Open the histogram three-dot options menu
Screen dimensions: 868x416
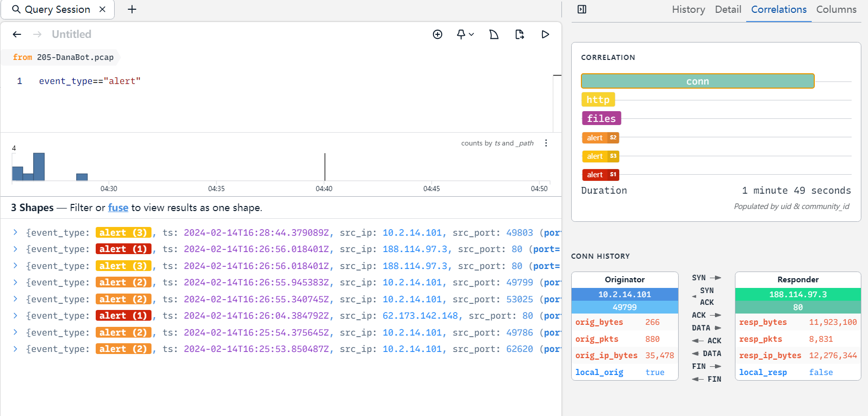[x=546, y=143]
